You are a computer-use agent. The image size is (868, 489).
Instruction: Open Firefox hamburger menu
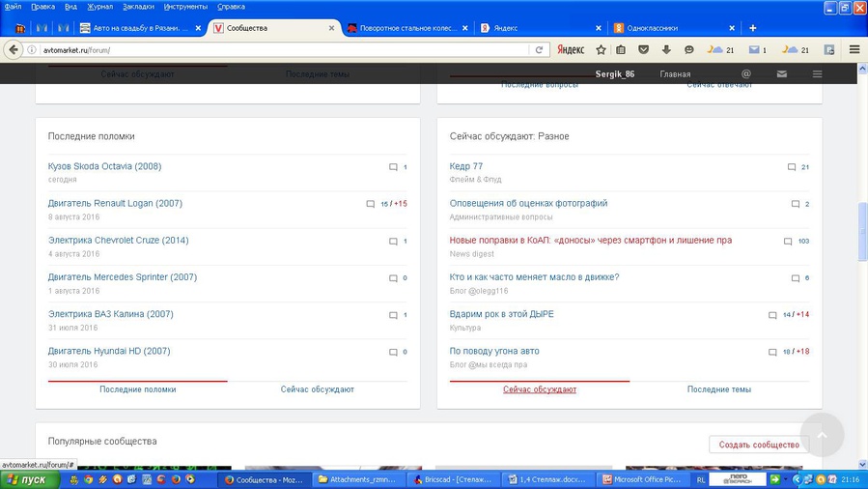coord(854,50)
